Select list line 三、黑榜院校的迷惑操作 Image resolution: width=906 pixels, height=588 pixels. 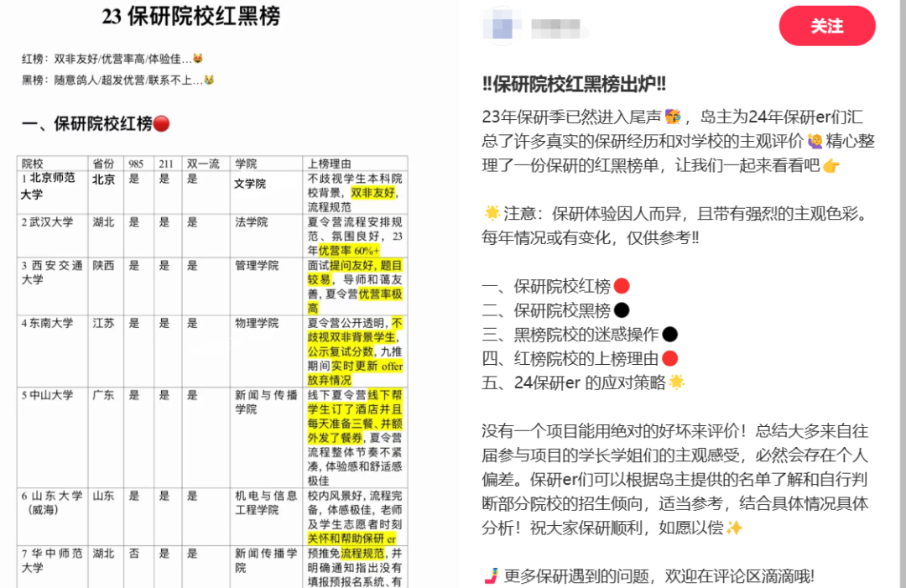(580, 335)
